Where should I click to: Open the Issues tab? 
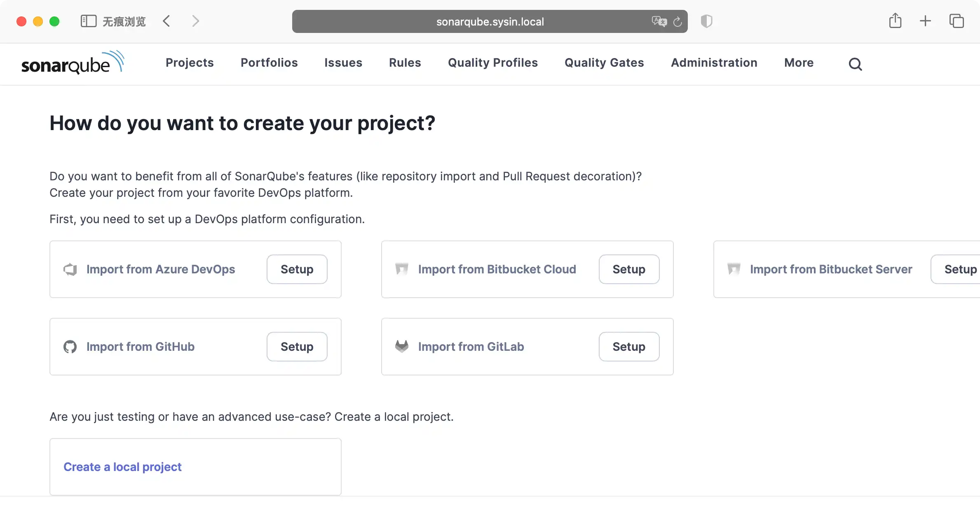(344, 63)
